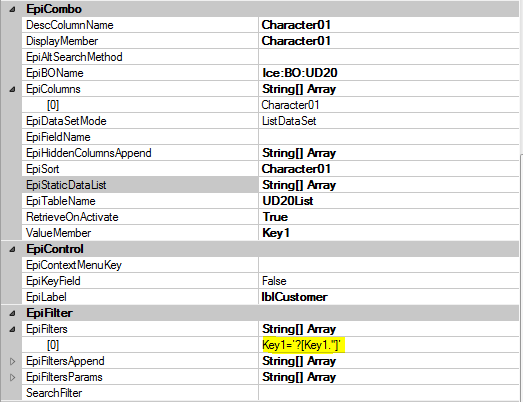This screenshot has height=402, width=523.
Task: Expand the EpiFiltersParams array
Action: [x=12, y=377]
